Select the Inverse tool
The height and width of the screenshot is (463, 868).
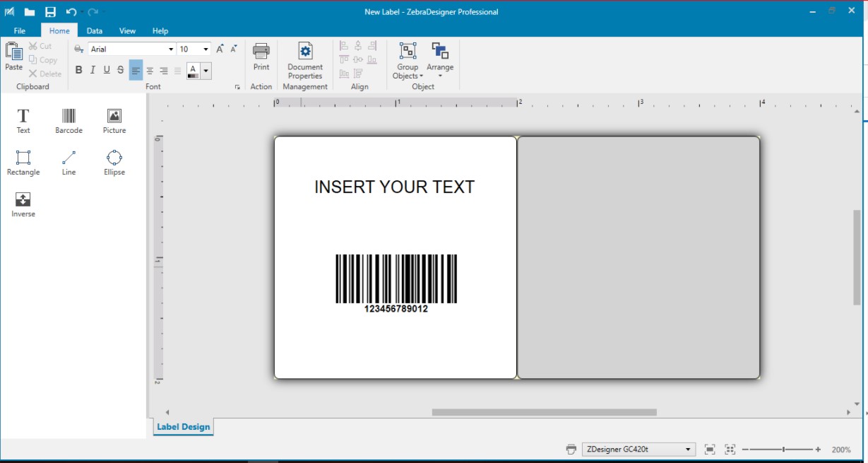pos(23,203)
